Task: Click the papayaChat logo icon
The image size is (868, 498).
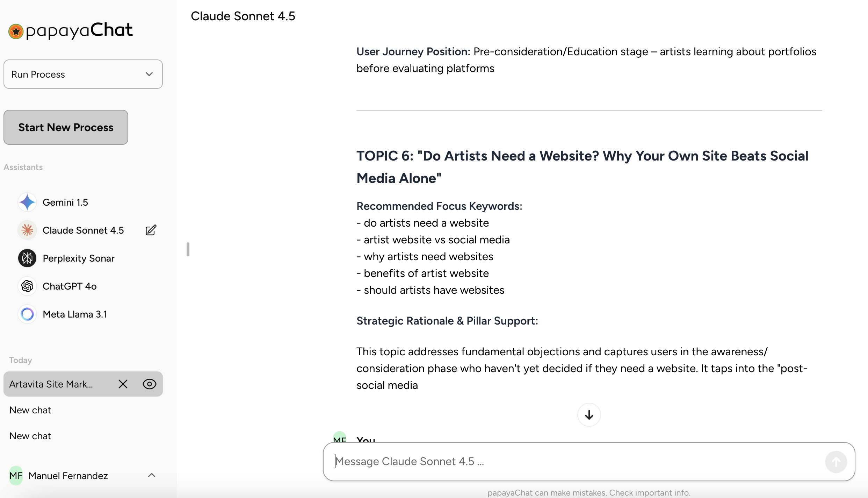Action: 16,31
